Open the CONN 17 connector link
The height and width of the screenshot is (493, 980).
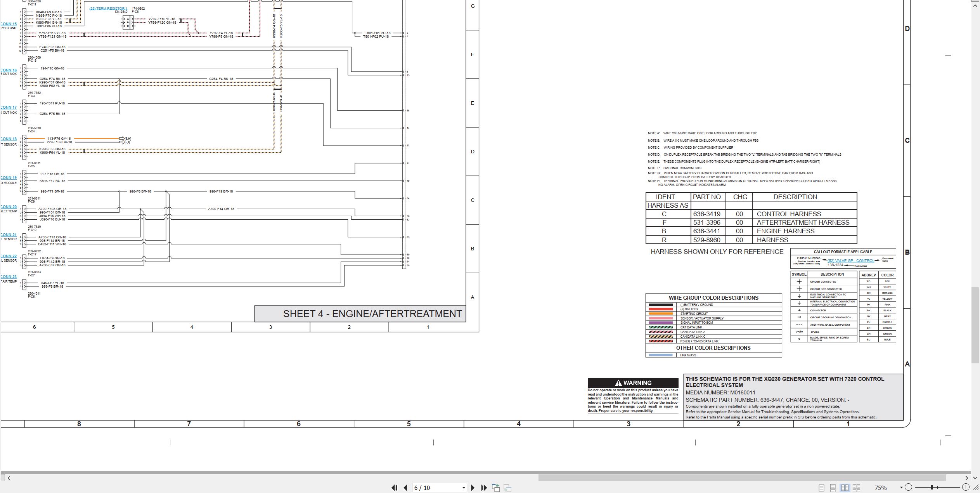(x=9, y=108)
